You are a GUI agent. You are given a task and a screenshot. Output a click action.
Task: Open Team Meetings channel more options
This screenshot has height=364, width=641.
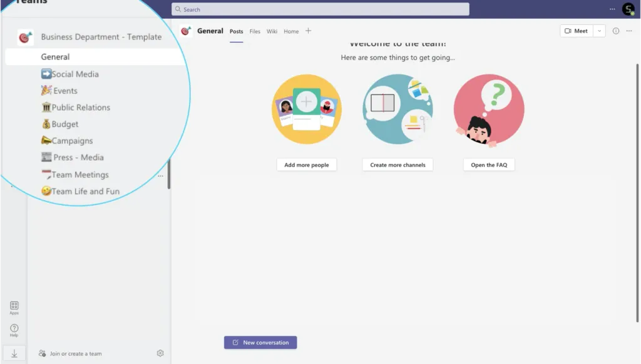[160, 176]
